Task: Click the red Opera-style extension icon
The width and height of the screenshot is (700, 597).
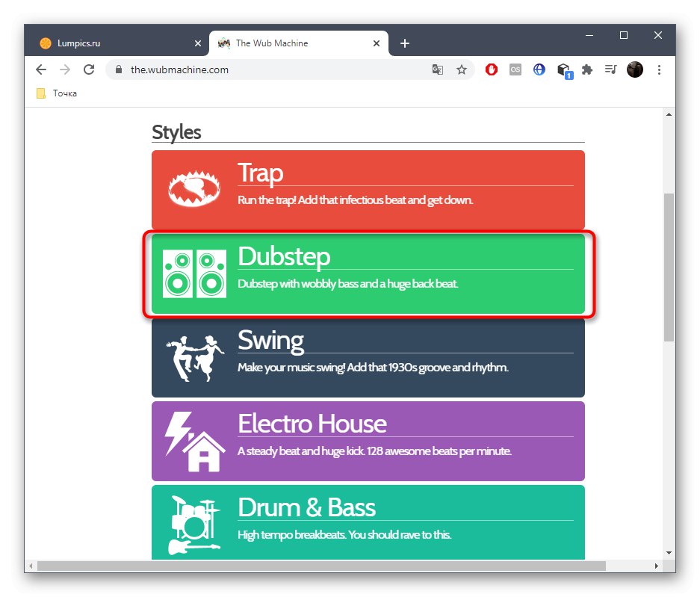Action: (x=492, y=69)
